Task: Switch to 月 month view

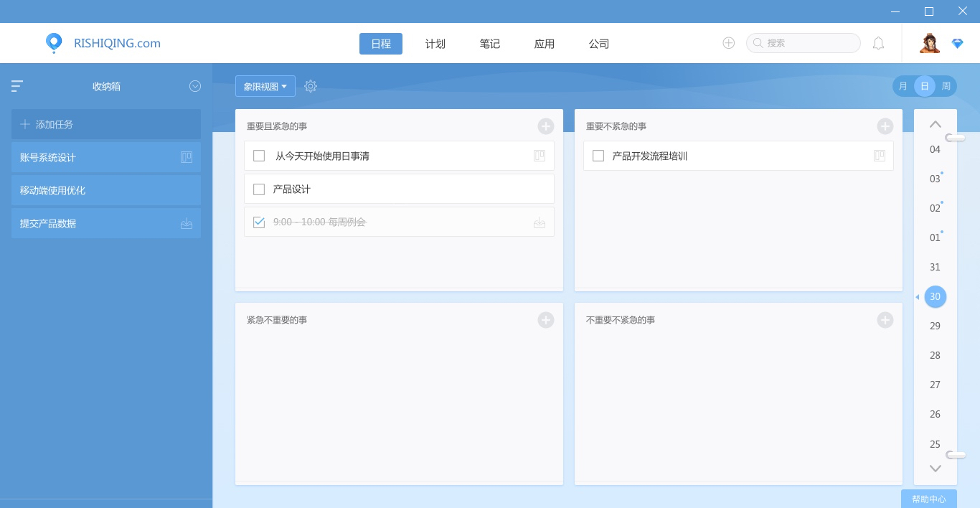Action: tap(903, 86)
